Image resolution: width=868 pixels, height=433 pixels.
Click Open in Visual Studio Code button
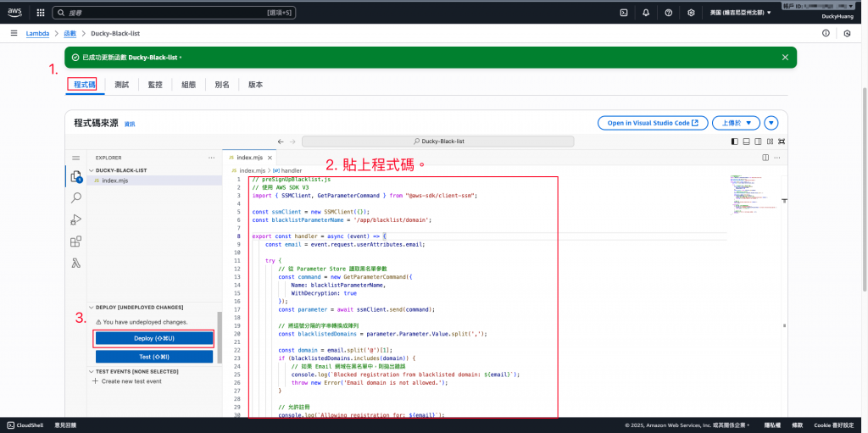pos(653,123)
